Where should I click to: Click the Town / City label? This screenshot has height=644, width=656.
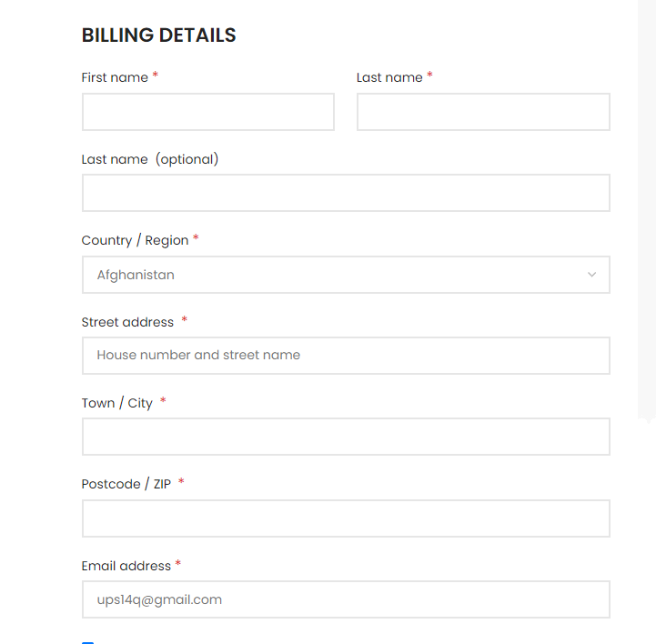click(x=116, y=403)
